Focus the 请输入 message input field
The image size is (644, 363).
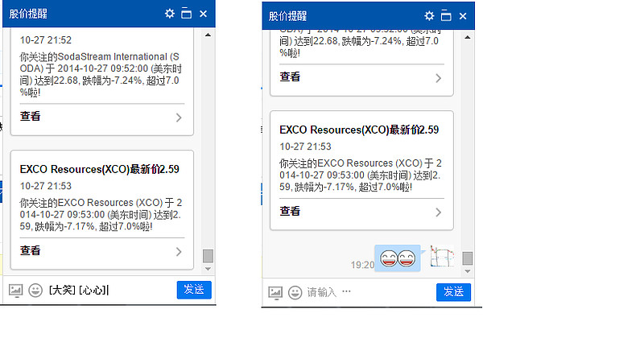pos(369,292)
